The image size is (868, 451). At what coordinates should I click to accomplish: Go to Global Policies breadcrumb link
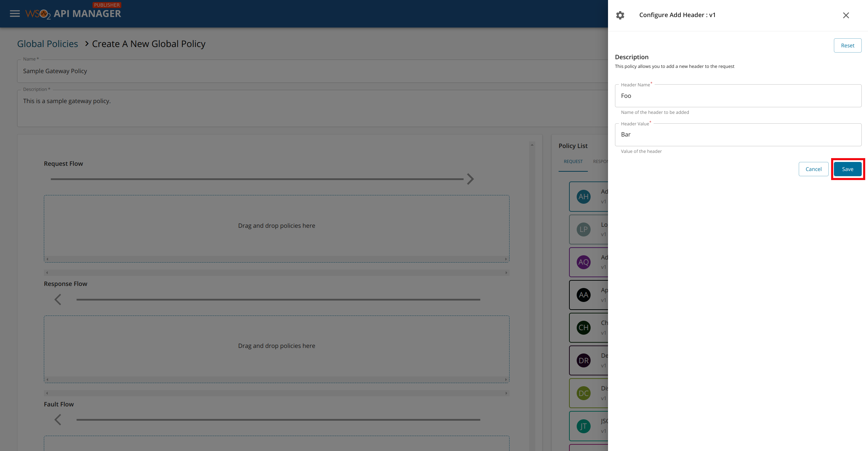pyautogui.click(x=48, y=44)
